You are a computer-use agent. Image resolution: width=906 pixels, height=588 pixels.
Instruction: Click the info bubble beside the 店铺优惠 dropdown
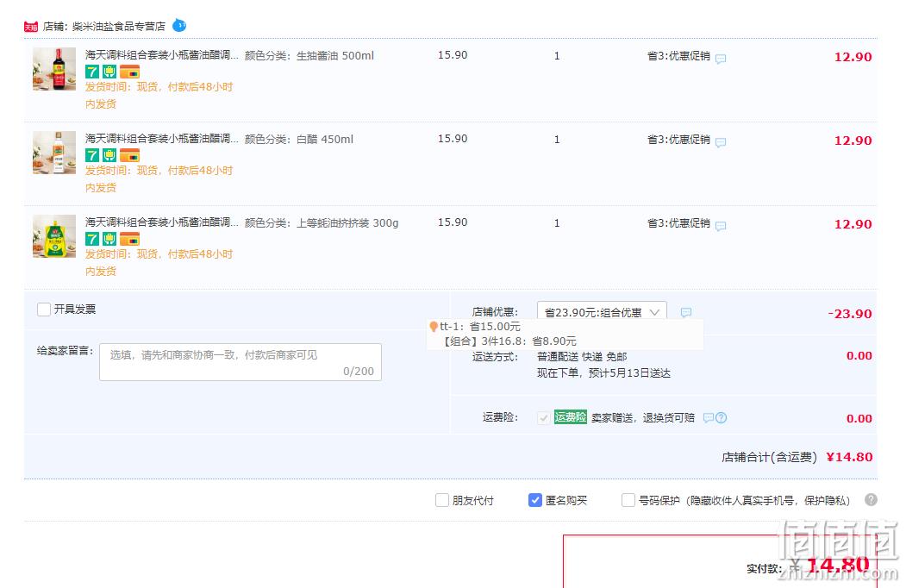click(686, 312)
